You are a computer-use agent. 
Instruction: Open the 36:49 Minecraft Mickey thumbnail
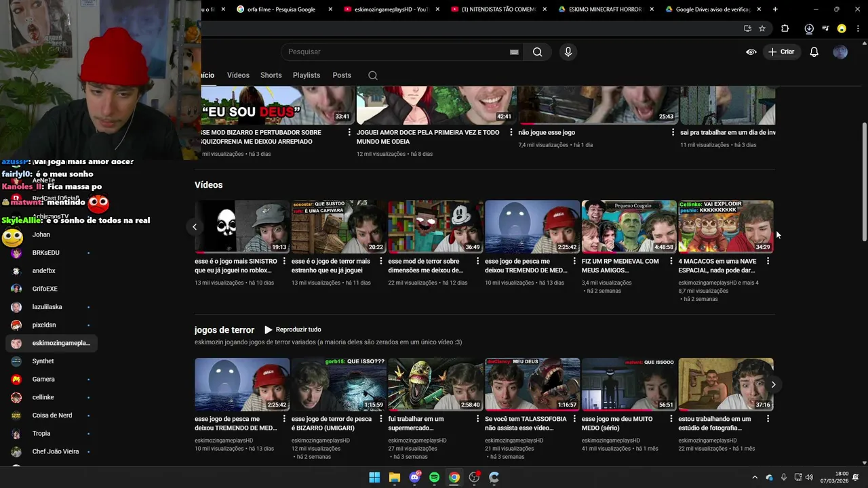(x=435, y=226)
